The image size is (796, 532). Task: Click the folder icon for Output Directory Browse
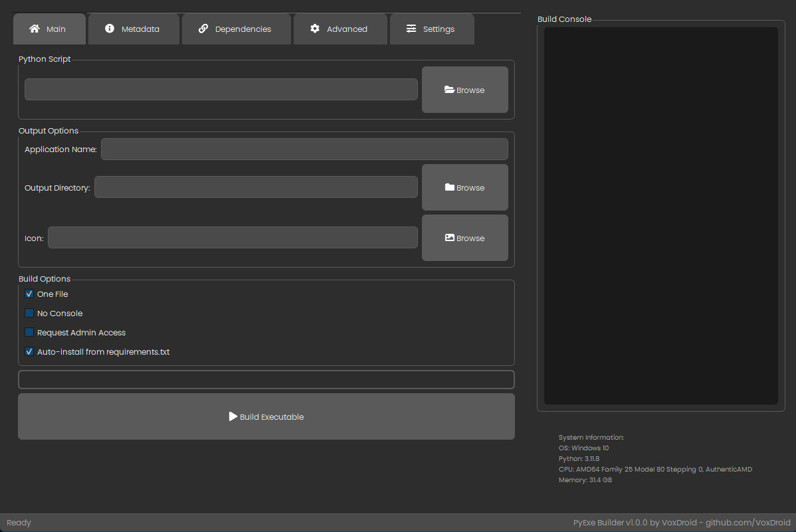(x=450, y=187)
